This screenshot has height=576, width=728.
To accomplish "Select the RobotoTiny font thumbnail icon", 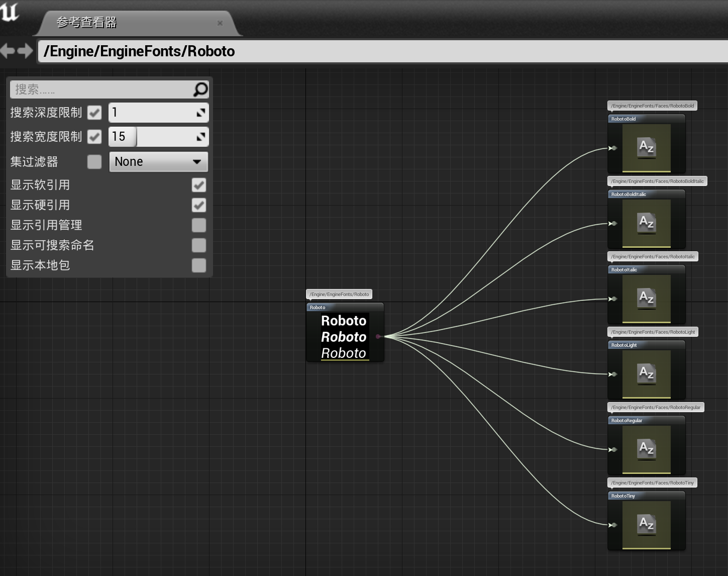I will [646, 525].
